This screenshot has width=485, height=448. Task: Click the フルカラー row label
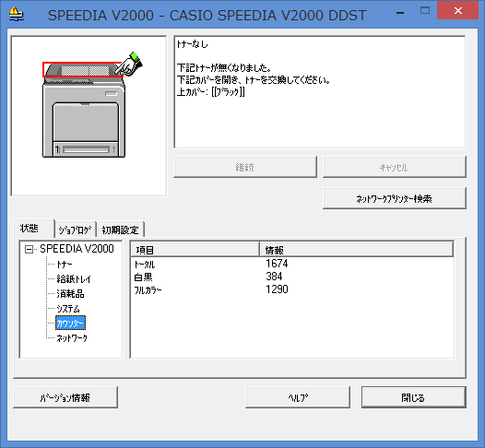click(x=148, y=290)
